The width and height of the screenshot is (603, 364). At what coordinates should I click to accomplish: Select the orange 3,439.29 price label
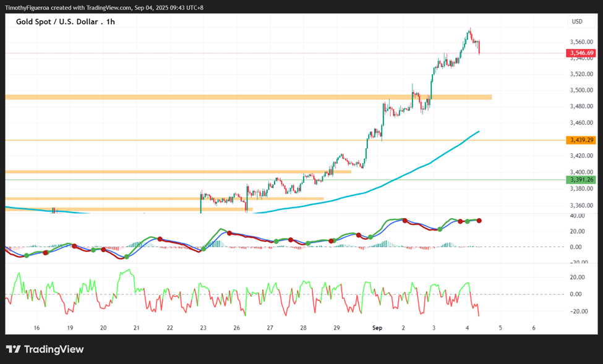pyautogui.click(x=581, y=140)
